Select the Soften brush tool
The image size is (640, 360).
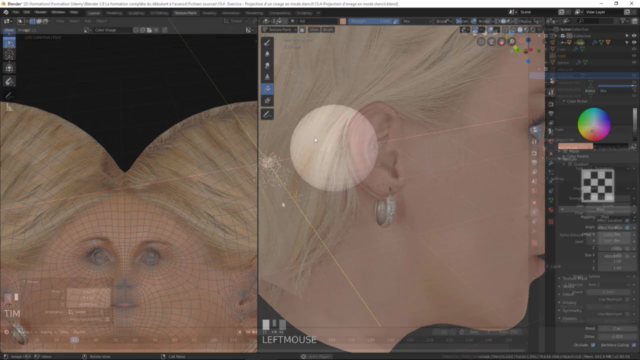point(267,54)
